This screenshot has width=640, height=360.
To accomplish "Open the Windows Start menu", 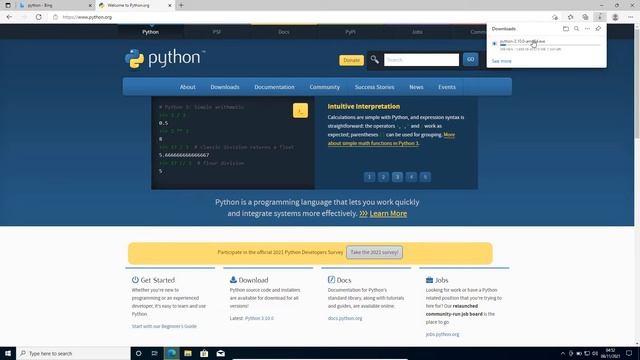I will coord(8,353).
